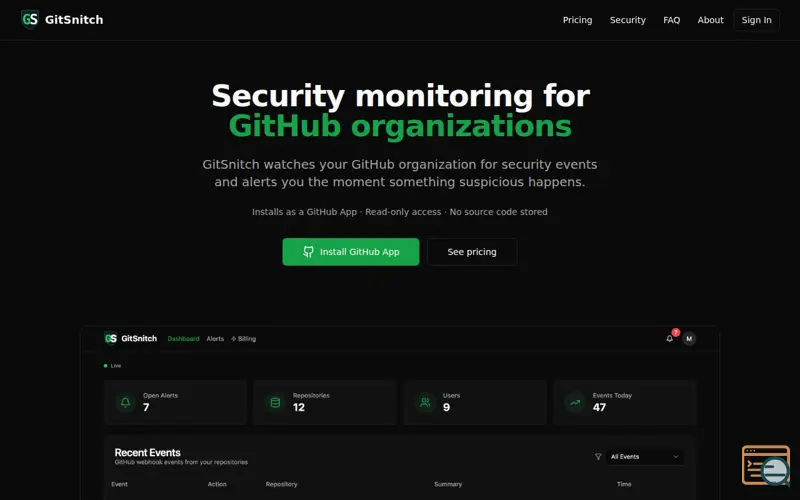Click the Events Today count 47
Image resolution: width=800 pixels, height=500 pixels.
[599, 407]
